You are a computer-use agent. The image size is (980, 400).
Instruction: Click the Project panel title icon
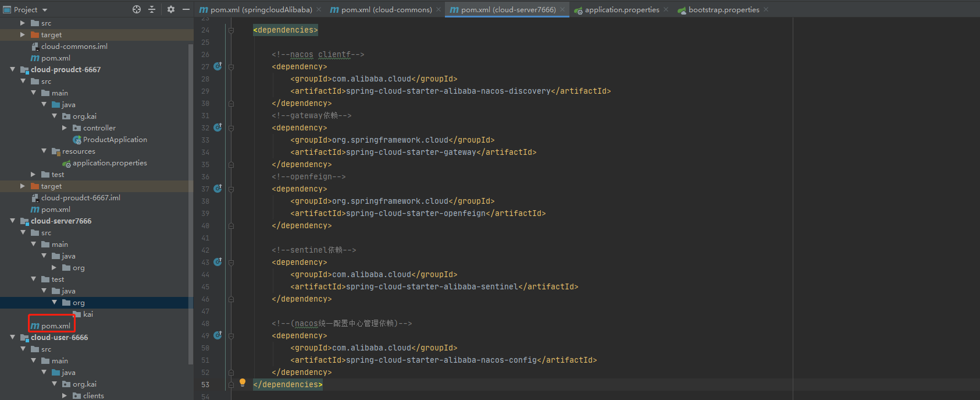click(x=8, y=10)
